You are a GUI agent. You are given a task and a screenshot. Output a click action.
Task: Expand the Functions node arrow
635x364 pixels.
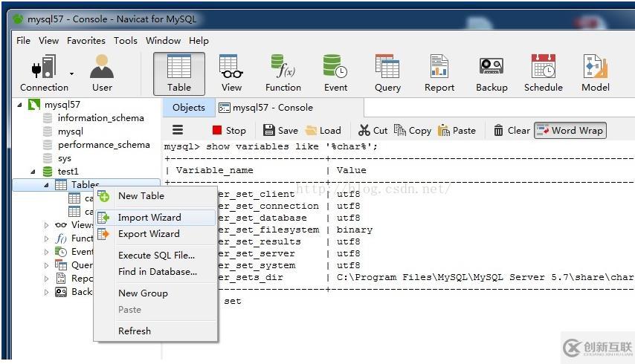46,238
